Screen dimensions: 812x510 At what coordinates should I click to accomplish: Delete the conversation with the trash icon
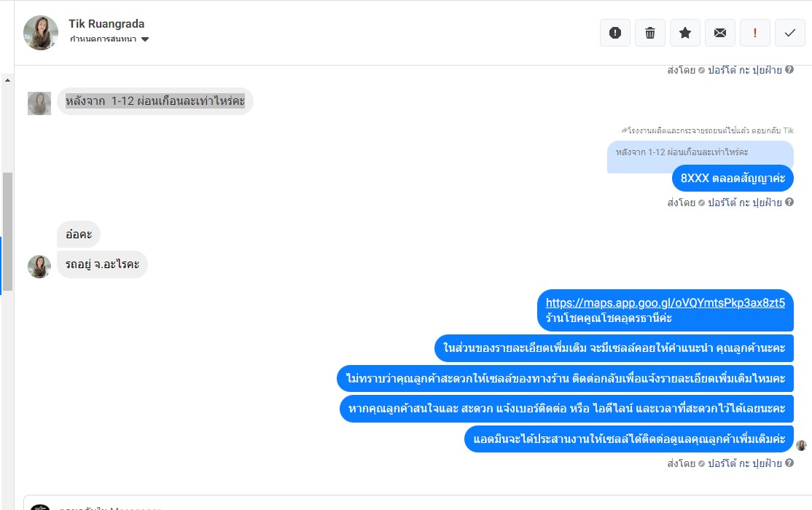(x=650, y=33)
